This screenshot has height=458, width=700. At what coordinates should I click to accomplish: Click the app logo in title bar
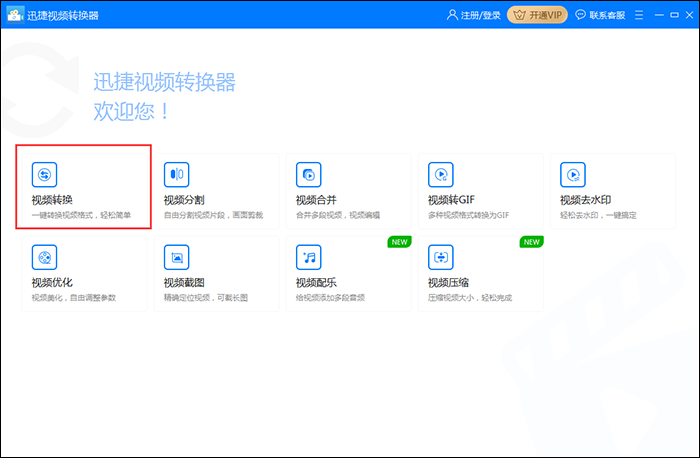15,15
